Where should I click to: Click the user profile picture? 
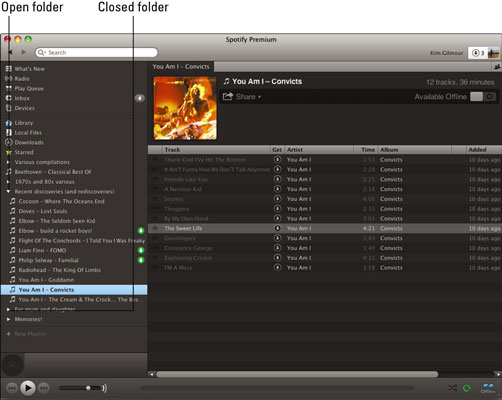[x=493, y=53]
